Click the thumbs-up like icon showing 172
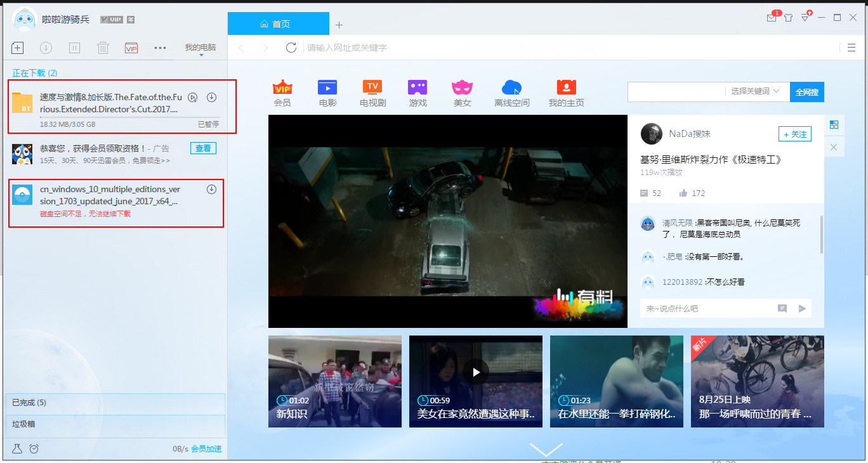 [683, 193]
